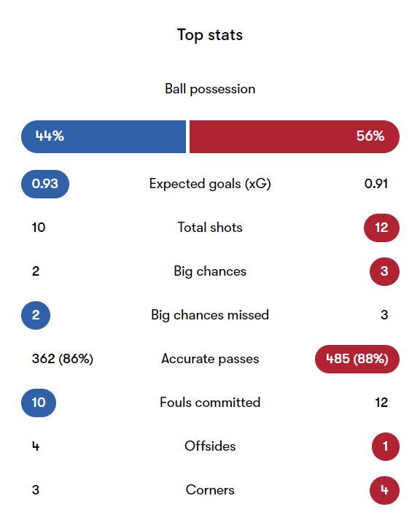This screenshot has height=520, width=420.
Task: Select the blue 0.93 xG badge
Action: [45, 184]
